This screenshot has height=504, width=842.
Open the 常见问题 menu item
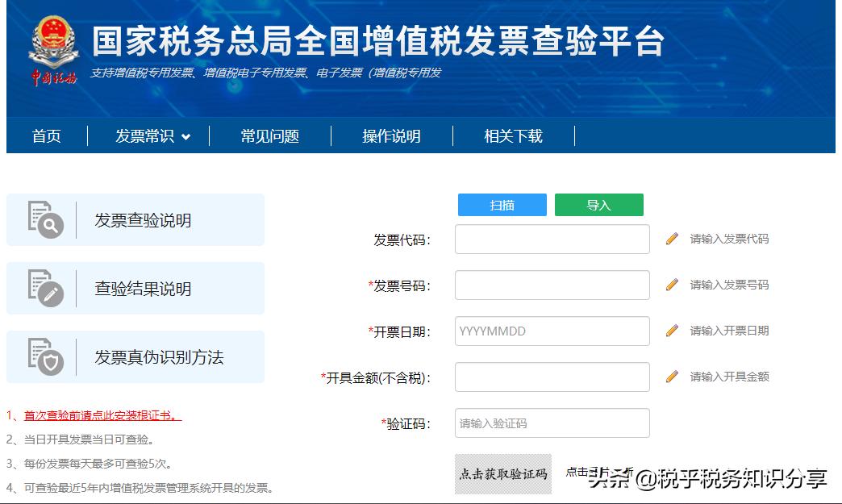point(272,136)
